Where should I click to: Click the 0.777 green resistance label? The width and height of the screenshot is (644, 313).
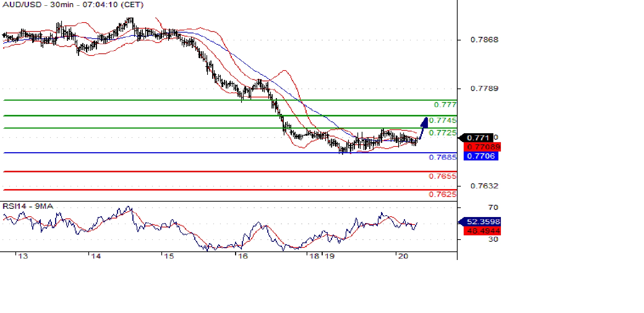(x=445, y=105)
